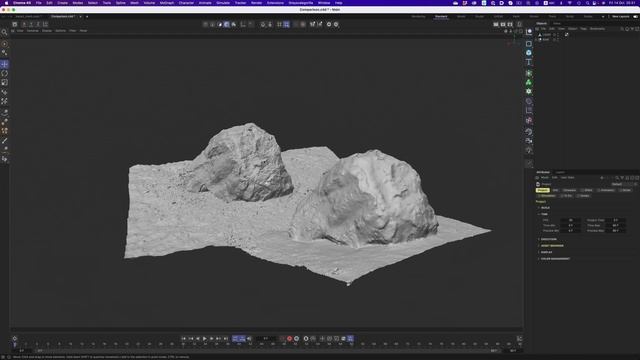
Task: Switch to Polygons mode in top toolbar
Action: coord(219,24)
